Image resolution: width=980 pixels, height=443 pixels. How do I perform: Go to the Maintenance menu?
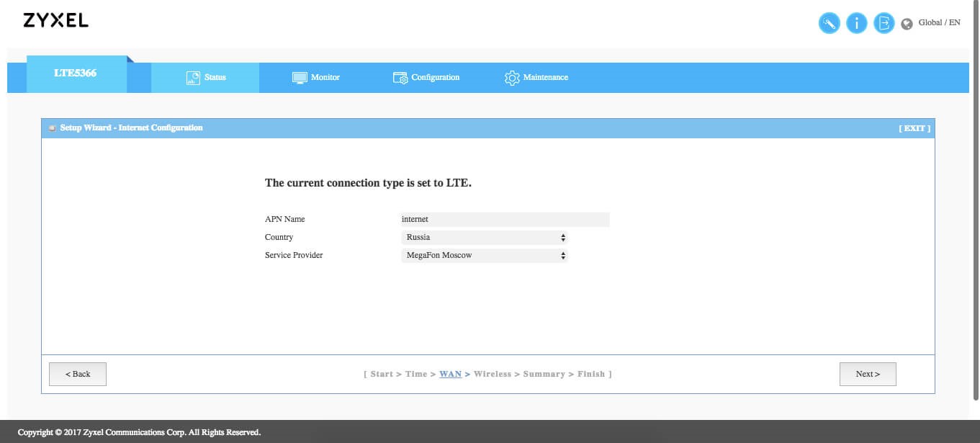(536, 78)
